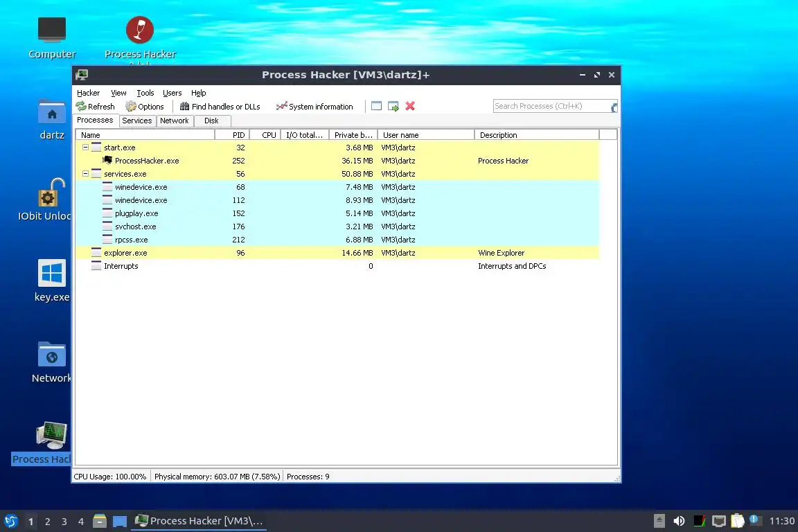Image resolution: width=798 pixels, height=532 pixels.
Task: Open the Tools menu
Action: (x=145, y=93)
